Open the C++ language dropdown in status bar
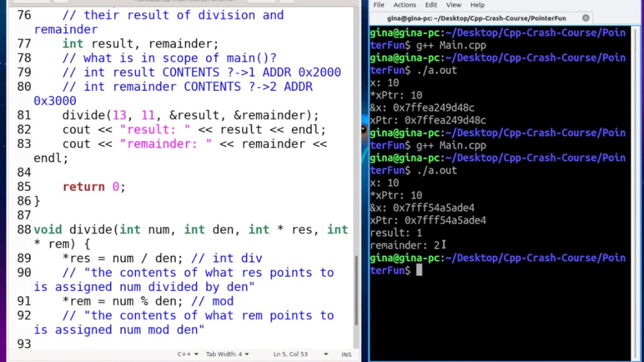The height and width of the screenshot is (362, 644). [x=188, y=354]
